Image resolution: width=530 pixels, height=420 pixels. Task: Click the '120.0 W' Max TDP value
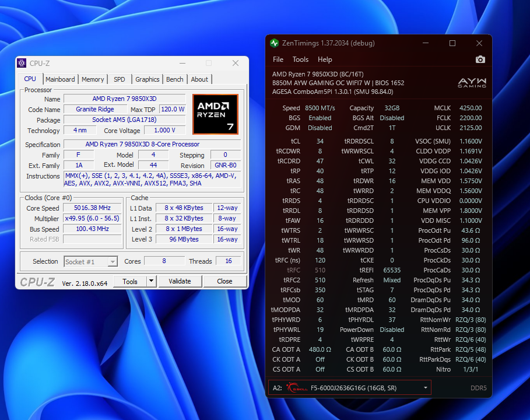(173, 109)
